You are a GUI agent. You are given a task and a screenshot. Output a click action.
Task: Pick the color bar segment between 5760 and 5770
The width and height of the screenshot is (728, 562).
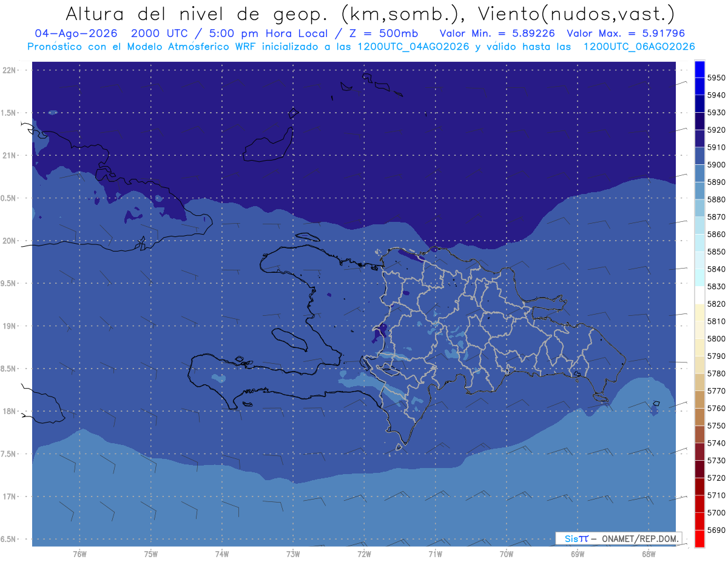click(699, 400)
